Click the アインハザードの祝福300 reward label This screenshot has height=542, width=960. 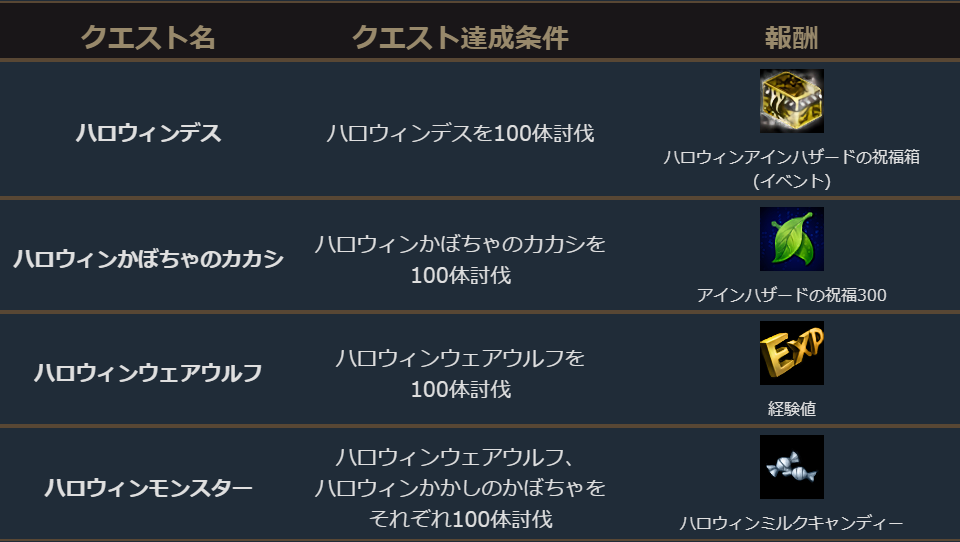tap(791, 295)
